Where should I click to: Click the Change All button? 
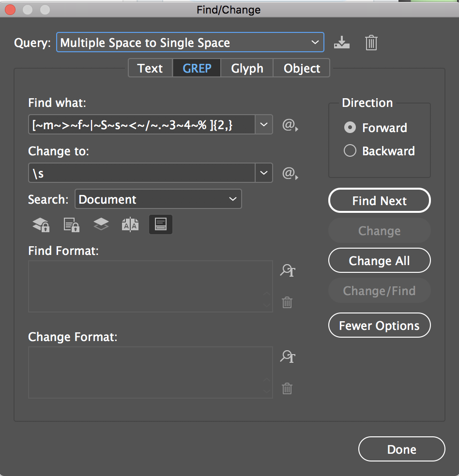[x=379, y=260]
